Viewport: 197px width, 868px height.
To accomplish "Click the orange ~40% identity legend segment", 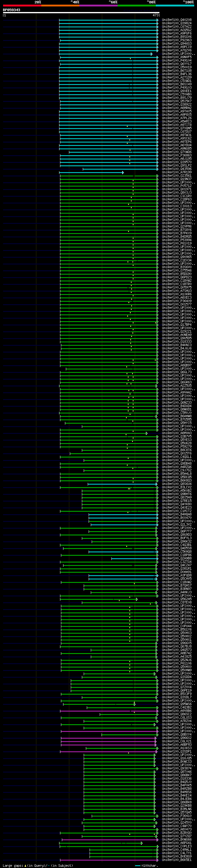I will point(60,6).
